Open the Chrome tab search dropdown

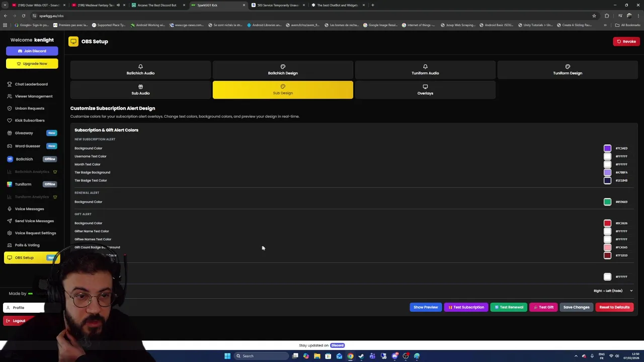tap(5, 5)
